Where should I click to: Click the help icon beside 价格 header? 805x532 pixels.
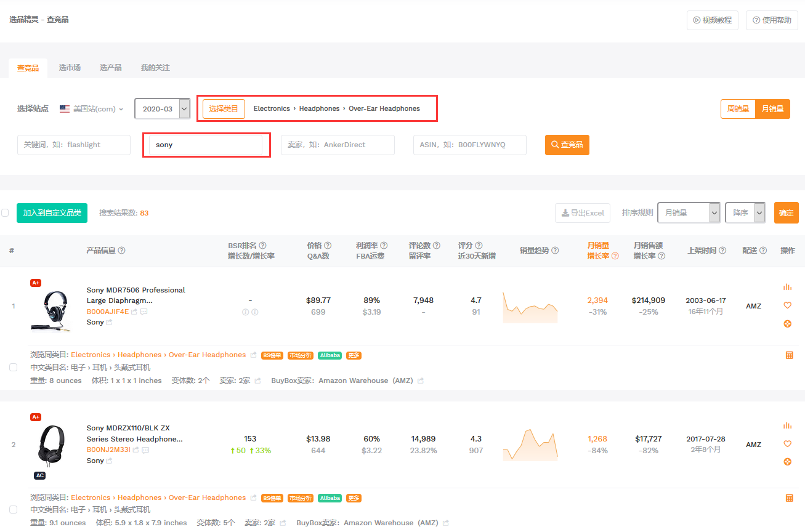click(328, 245)
